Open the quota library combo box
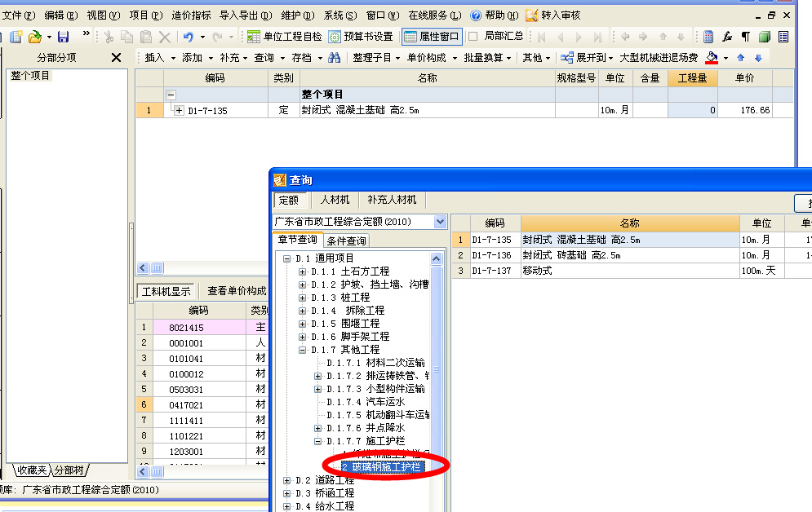 tap(440, 222)
